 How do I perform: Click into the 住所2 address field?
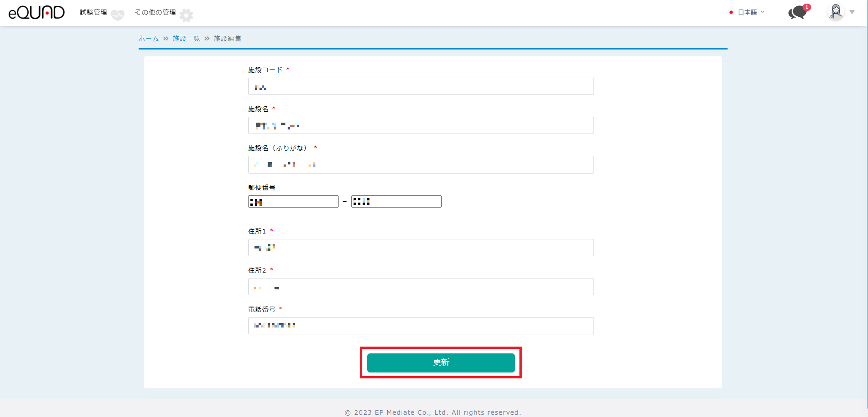click(x=421, y=287)
